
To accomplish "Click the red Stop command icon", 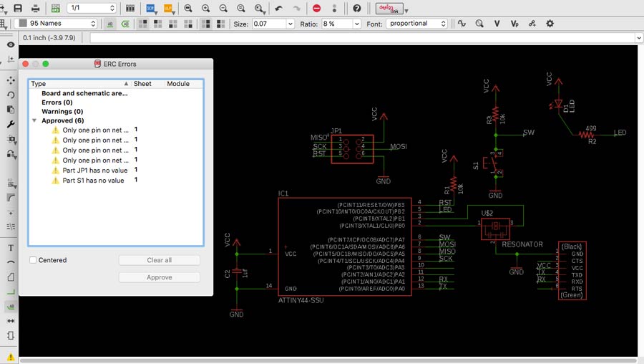I will click(x=316, y=8).
